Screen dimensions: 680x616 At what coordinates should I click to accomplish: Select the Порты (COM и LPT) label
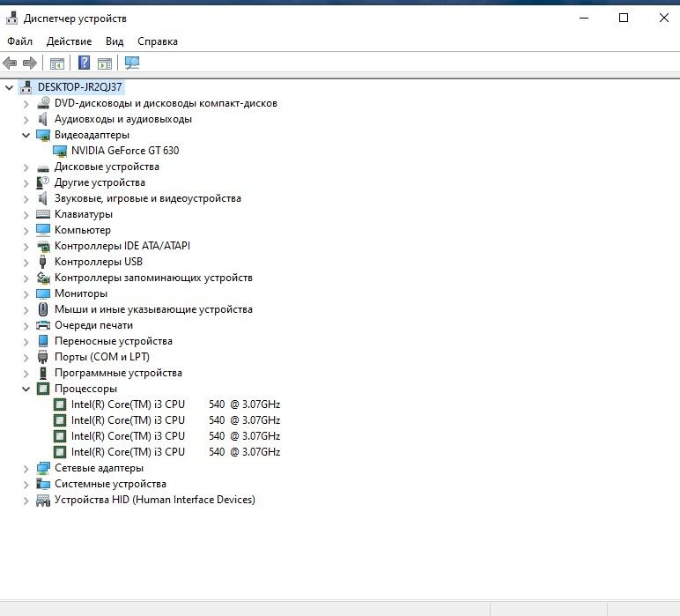(x=102, y=357)
